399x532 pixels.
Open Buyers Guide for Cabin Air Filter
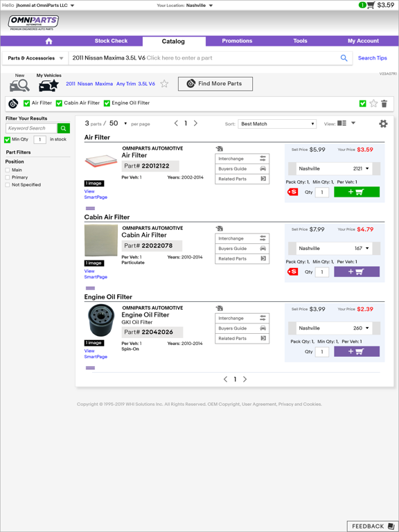[x=242, y=249]
